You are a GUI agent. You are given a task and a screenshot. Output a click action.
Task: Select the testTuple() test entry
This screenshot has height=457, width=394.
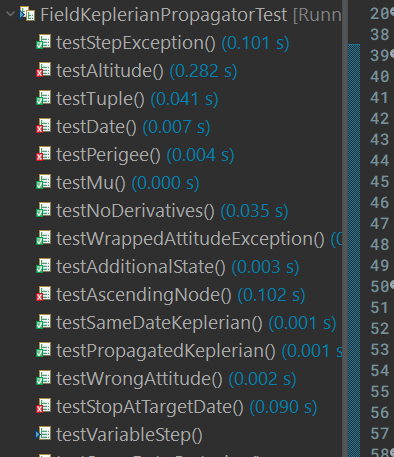(137, 99)
